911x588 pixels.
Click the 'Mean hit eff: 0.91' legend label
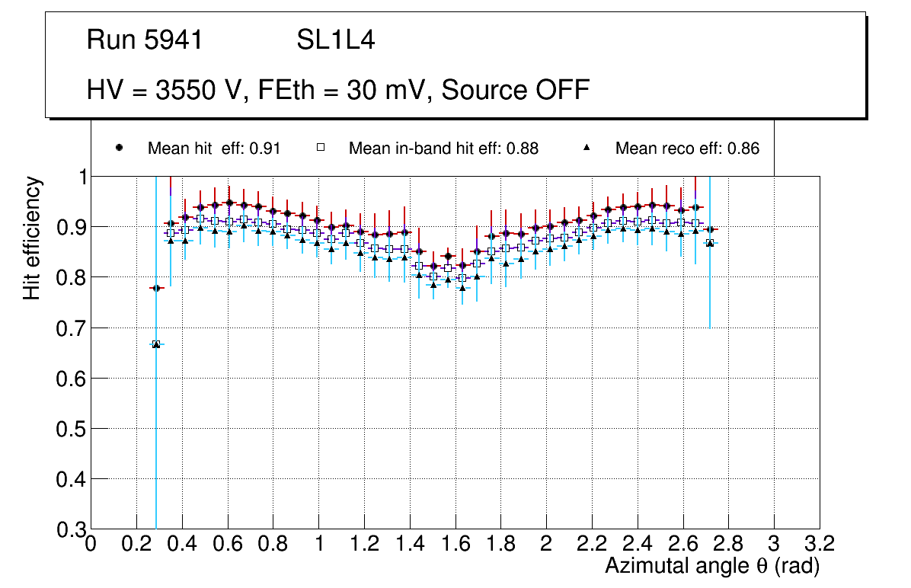[x=214, y=149]
